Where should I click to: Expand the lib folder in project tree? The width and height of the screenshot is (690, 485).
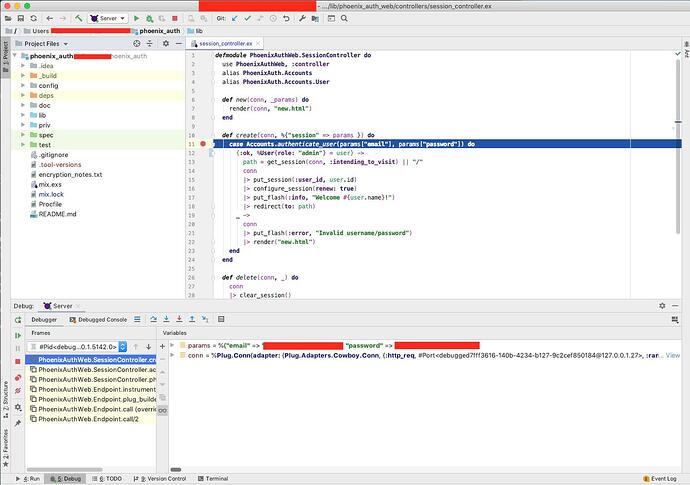click(x=23, y=115)
